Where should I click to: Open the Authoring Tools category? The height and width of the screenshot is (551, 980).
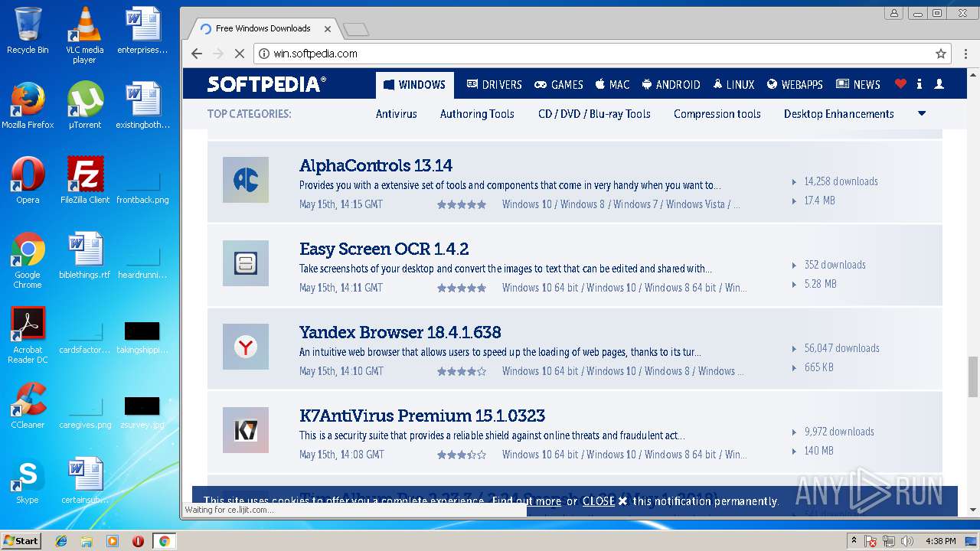click(x=477, y=114)
